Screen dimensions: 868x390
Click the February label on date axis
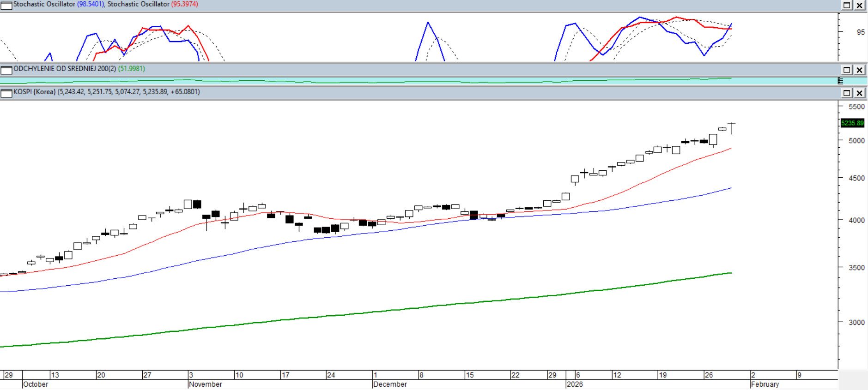pyautogui.click(x=765, y=384)
